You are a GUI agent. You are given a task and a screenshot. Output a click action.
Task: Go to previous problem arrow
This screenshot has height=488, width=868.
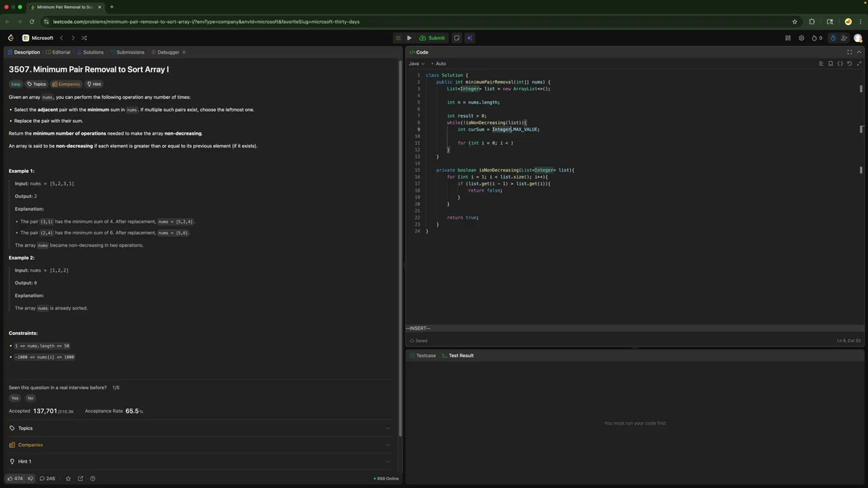coord(61,38)
